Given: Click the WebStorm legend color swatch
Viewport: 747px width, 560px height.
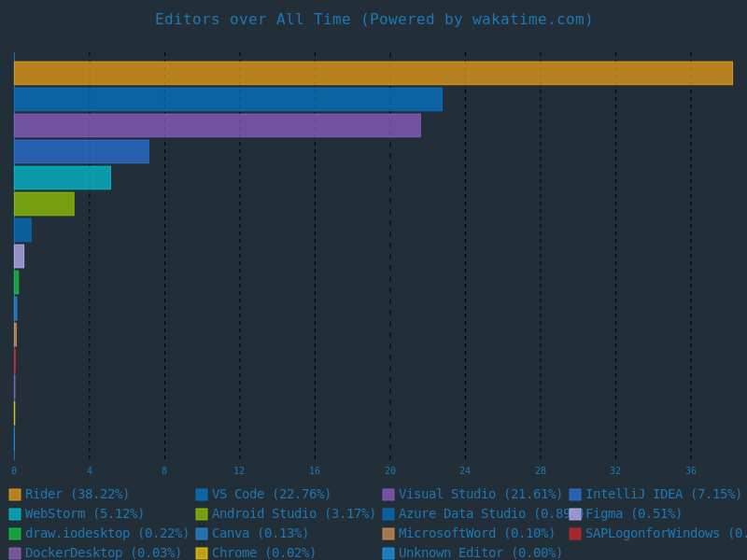Looking at the screenshot, I should pos(15,514).
